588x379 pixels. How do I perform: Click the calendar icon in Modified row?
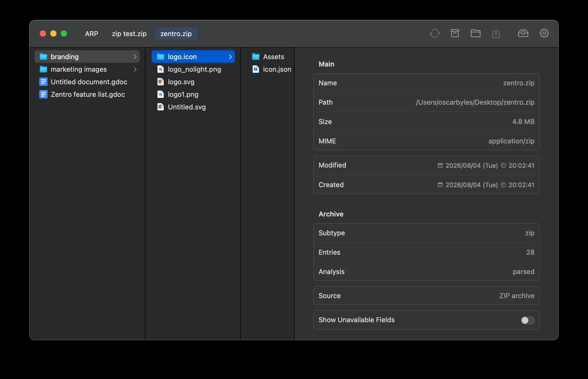(440, 165)
